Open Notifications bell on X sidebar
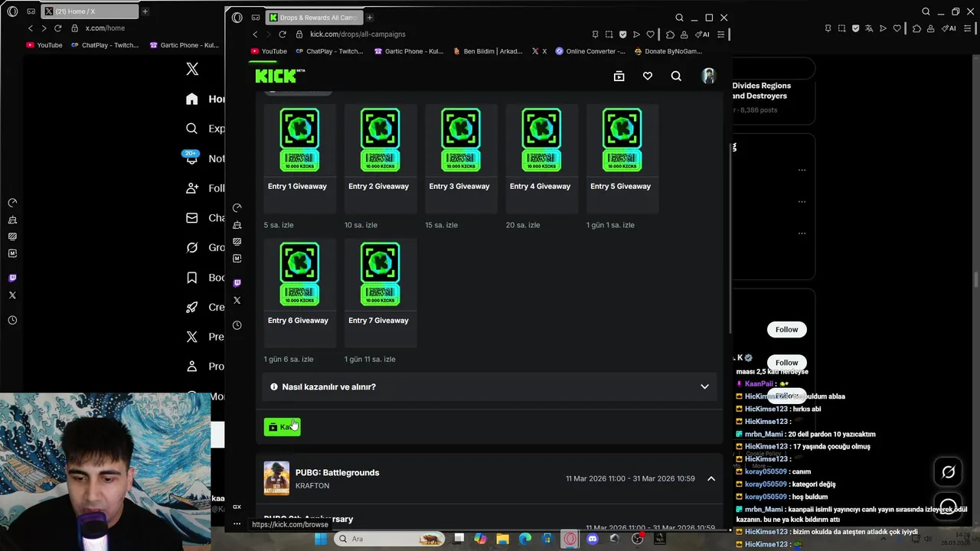Viewport: 980px width, 551px height. pyautogui.click(x=192, y=158)
